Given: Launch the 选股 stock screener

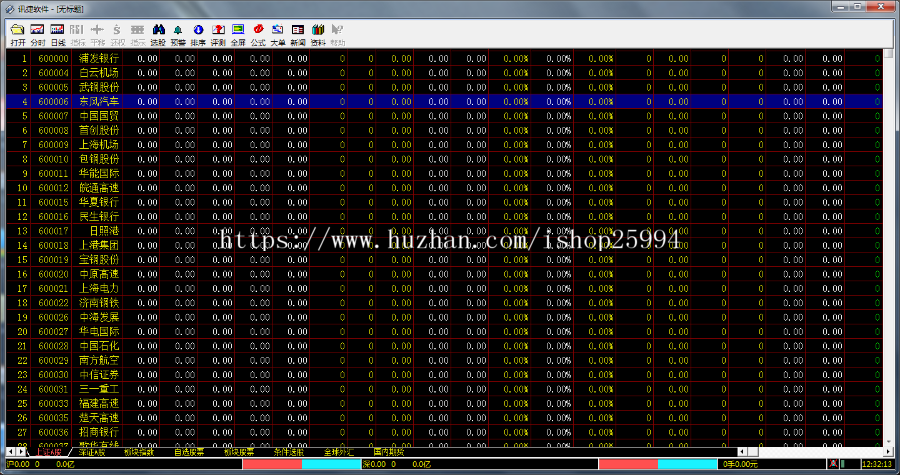Looking at the screenshot, I should pyautogui.click(x=158, y=35).
